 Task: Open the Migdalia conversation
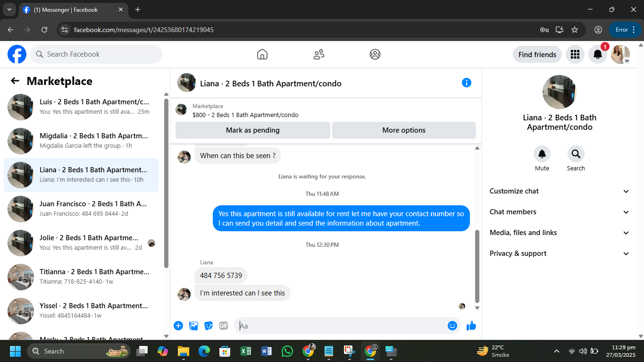click(81, 141)
